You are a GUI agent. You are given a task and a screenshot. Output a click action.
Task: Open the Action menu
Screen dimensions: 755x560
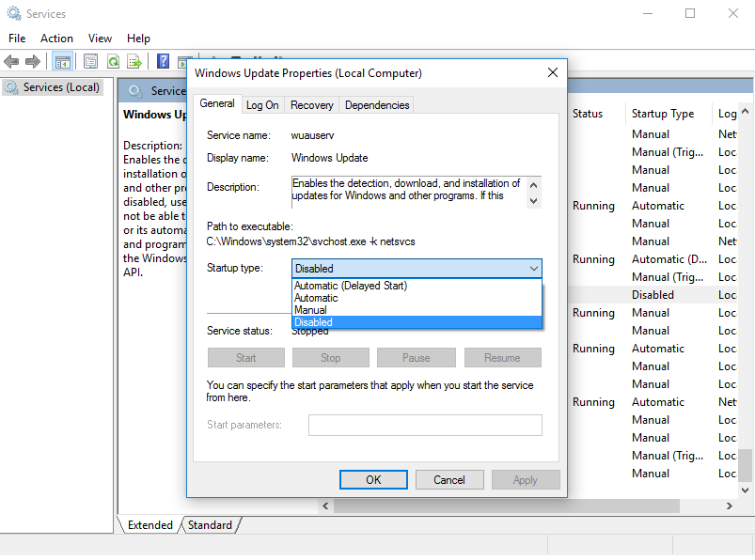pos(56,39)
